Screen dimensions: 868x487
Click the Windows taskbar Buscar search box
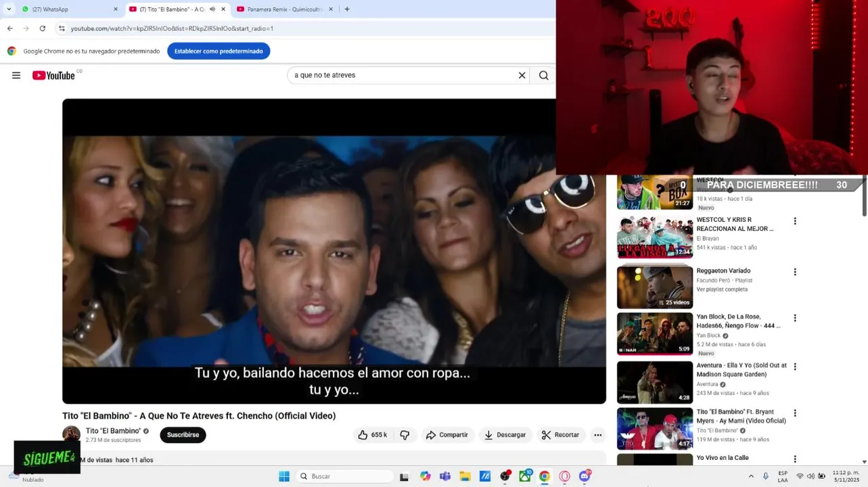345,476
